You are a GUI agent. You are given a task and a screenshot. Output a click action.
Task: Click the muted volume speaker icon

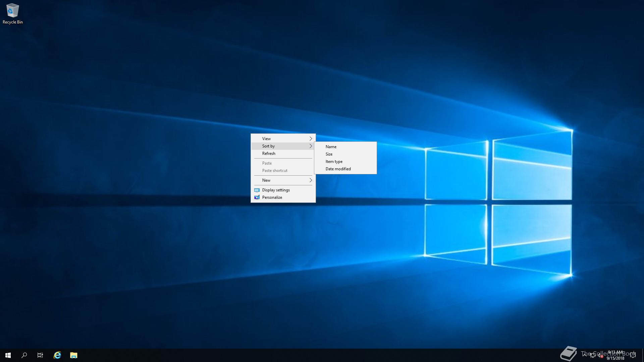point(600,355)
